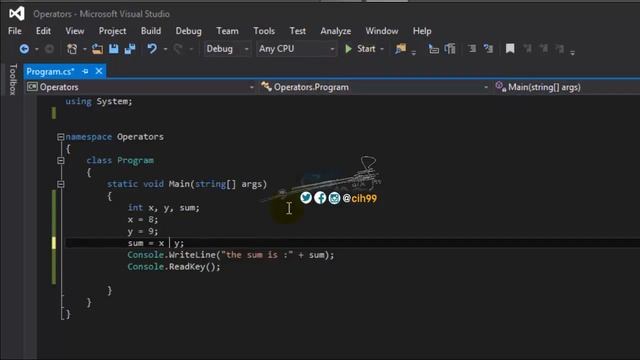Open the File menu

(15, 31)
